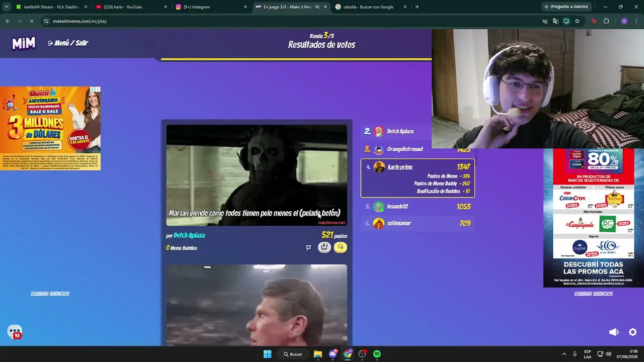Image resolution: width=644 pixels, height=362 pixels.
Task: Click the taskbar Buscar search box
Action: 293,354
